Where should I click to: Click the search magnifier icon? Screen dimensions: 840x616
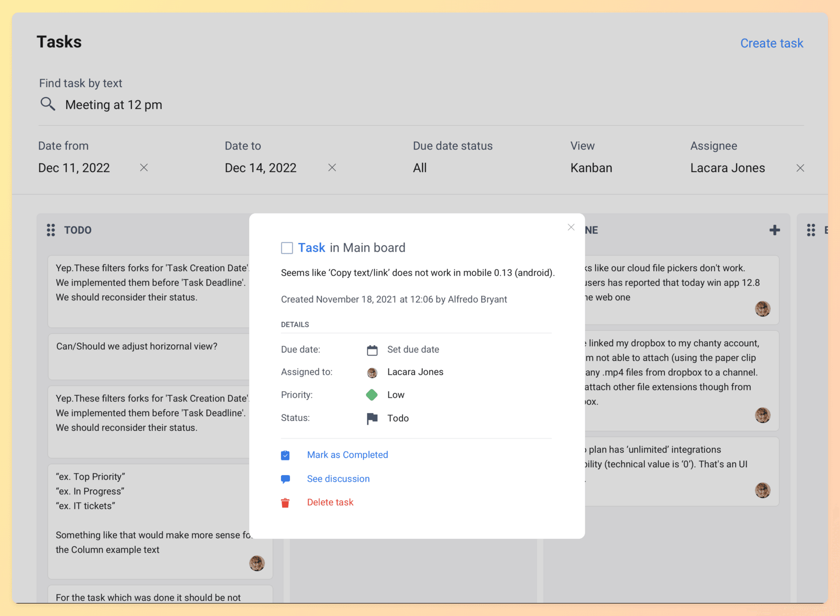click(x=47, y=104)
